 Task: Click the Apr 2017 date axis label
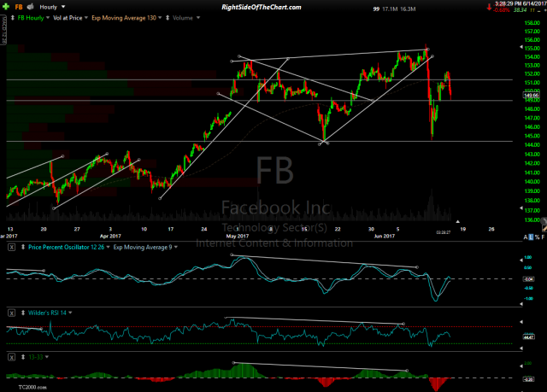[110, 237]
